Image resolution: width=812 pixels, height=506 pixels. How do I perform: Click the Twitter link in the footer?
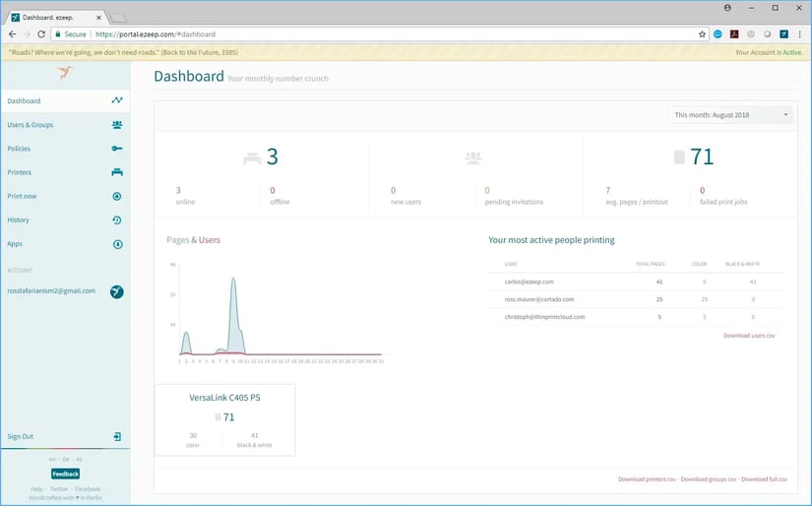point(59,489)
